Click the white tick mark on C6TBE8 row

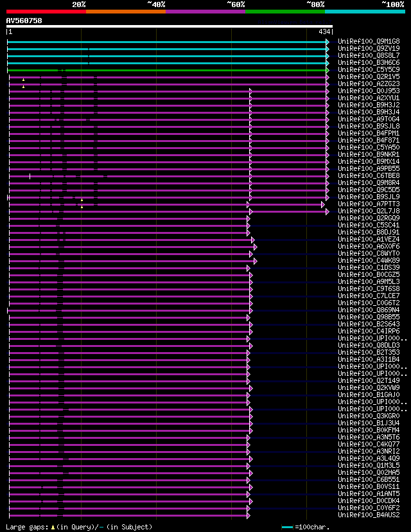point(30,176)
